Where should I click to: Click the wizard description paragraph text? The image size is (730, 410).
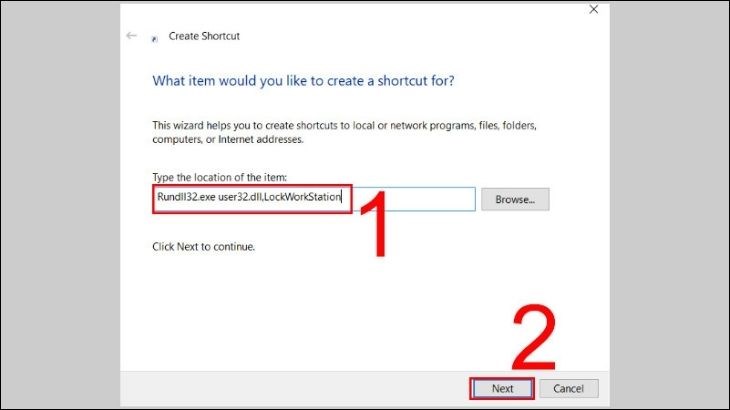[344, 132]
